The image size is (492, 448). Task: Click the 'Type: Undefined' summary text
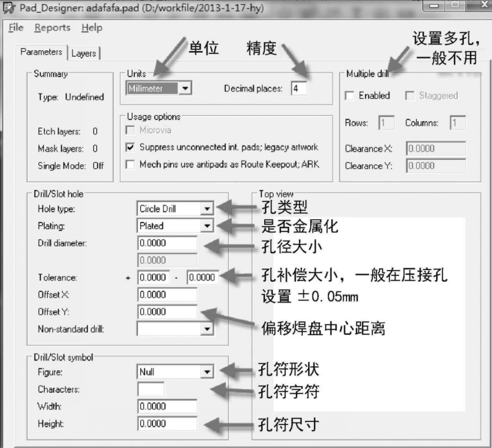tap(71, 97)
